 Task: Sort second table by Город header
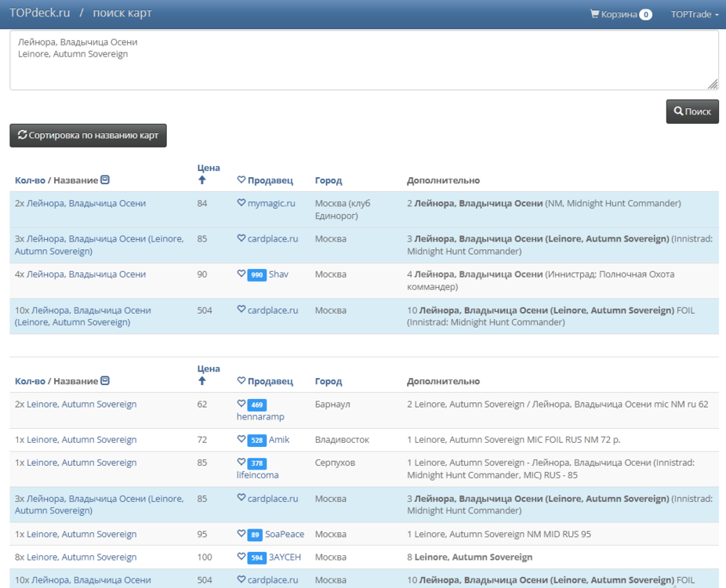point(329,381)
